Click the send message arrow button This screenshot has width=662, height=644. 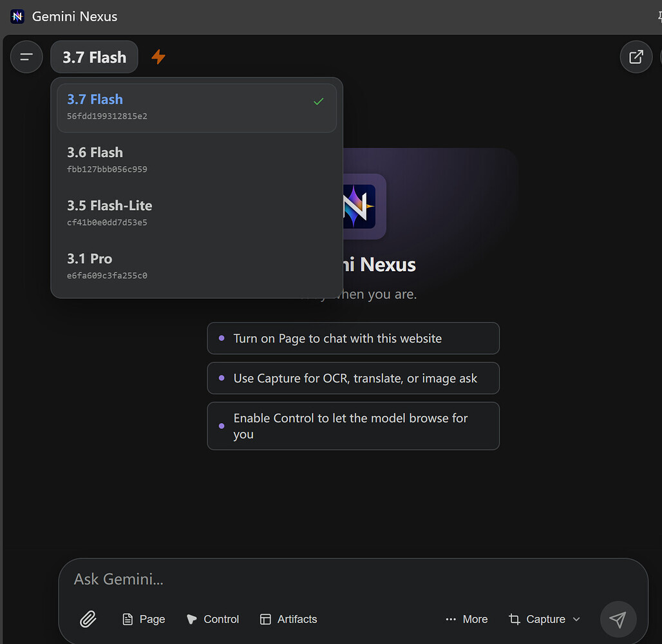click(x=618, y=620)
